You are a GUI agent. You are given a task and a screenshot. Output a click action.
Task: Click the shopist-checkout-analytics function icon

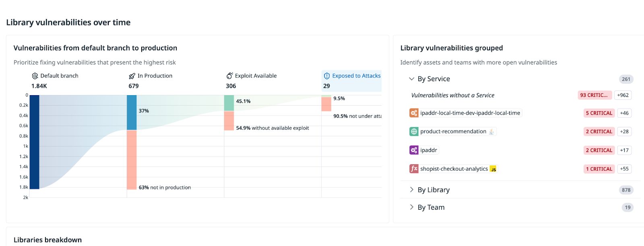coord(414,169)
